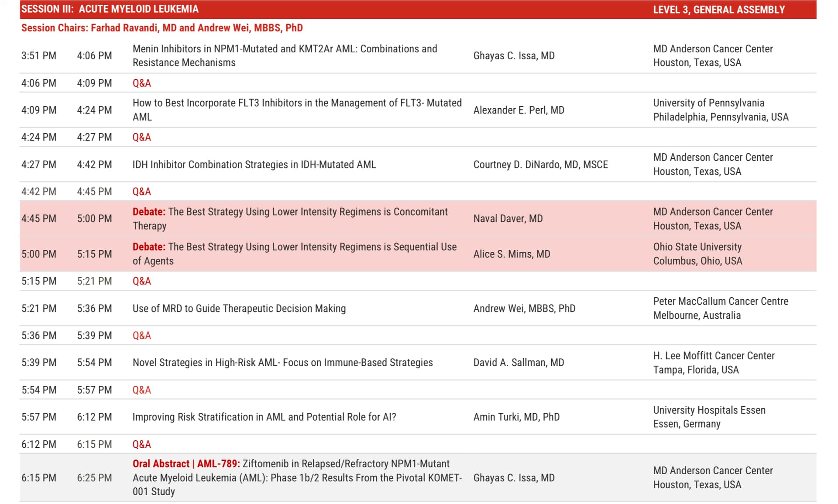Click speaker Amin Turki, MD, PhD
This screenshot has width=838, height=504.
point(516,417)
